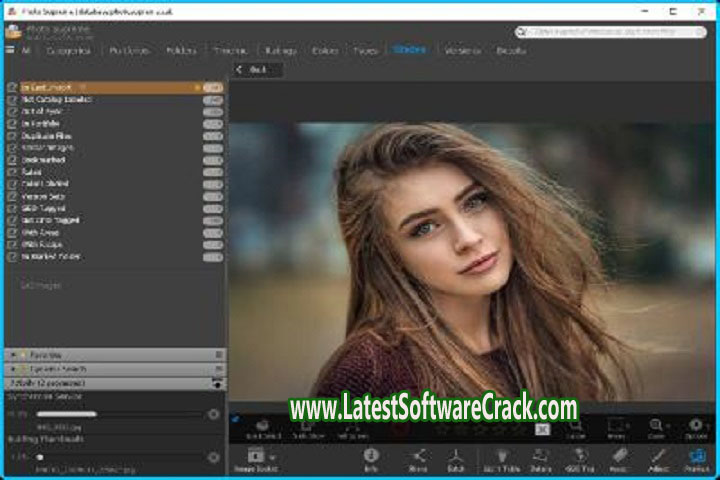Open the Adjust tool

click(658, 458)
